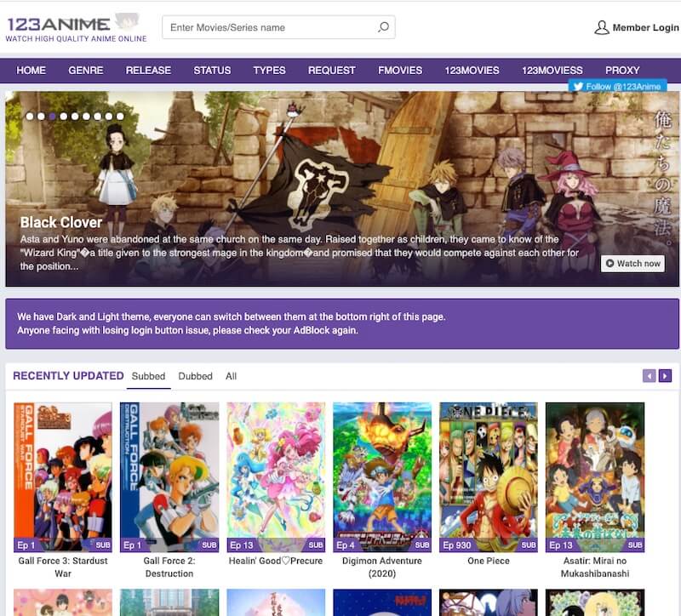Click the 'WATCH HIGH QUALITY ANIME ONLINE' tagline
Viewport: 681px width, 616px height.
coord(76,38)
